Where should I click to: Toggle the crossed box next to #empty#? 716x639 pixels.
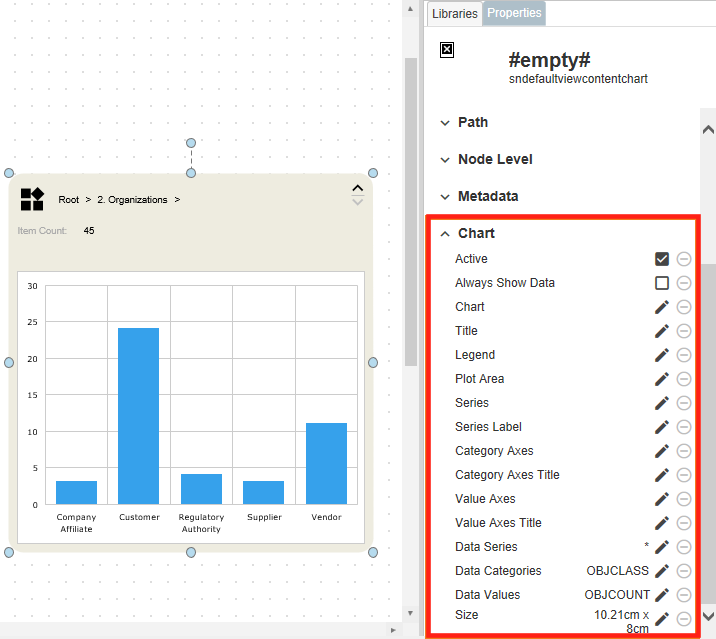pyautogui.click(x=447, y=50)
